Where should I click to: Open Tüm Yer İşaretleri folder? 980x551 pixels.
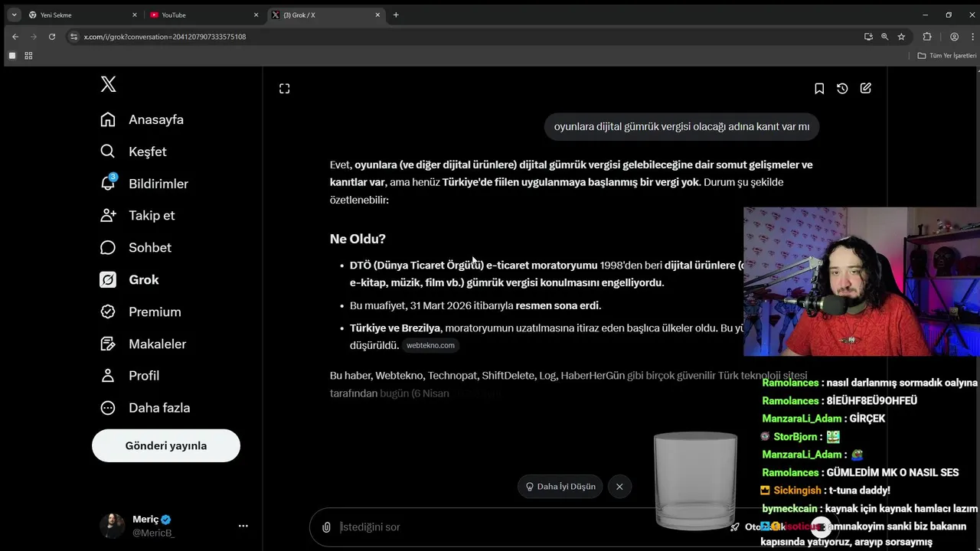click(x=947, y=55)
